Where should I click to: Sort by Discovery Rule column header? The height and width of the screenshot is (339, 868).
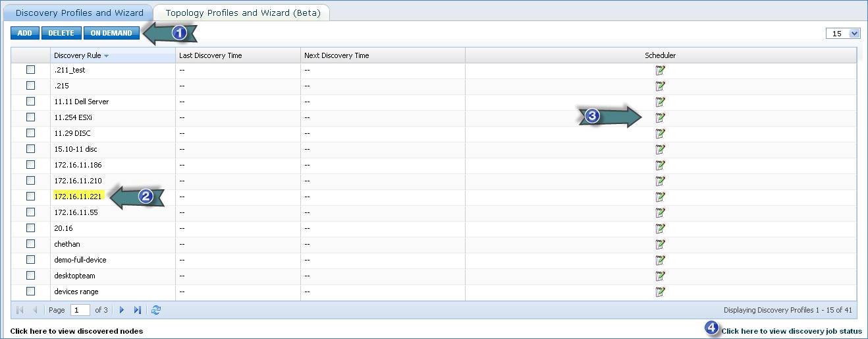point(78,55)
